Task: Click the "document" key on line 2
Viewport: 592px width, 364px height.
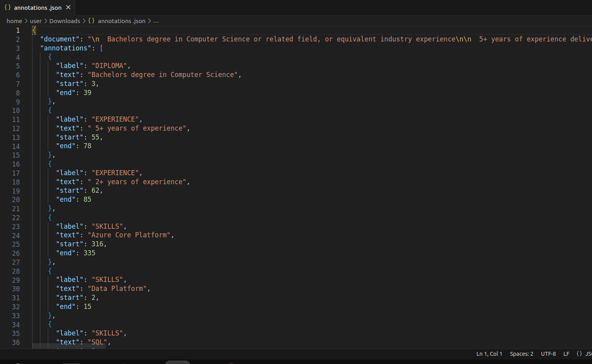Action: click(x=60, y=39)
